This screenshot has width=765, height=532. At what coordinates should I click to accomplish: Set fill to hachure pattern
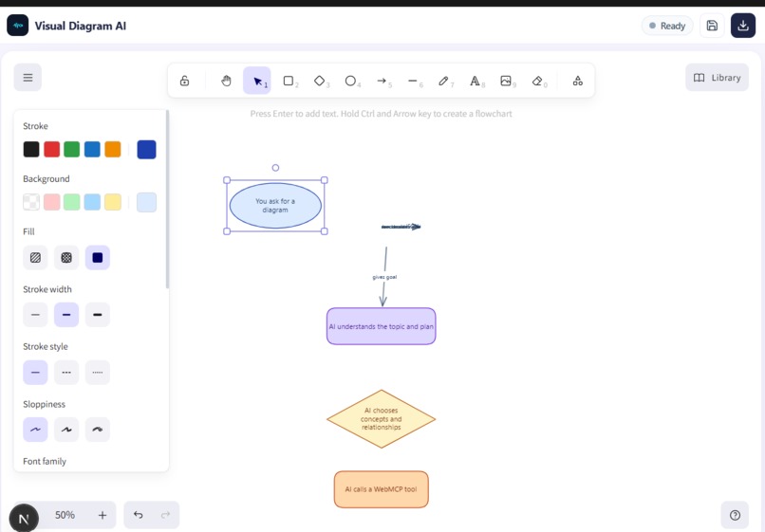pos(35,258)
